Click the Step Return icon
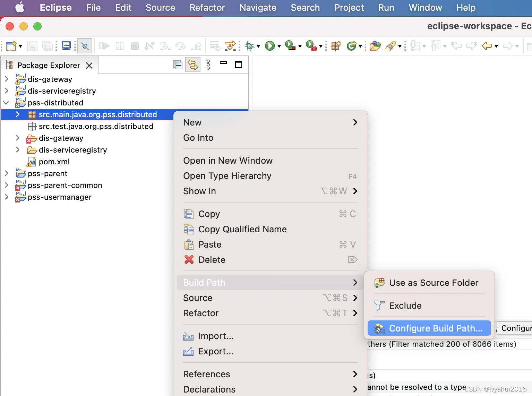The width and height of the screenshot is (532, 396). (x=196, y=46)
